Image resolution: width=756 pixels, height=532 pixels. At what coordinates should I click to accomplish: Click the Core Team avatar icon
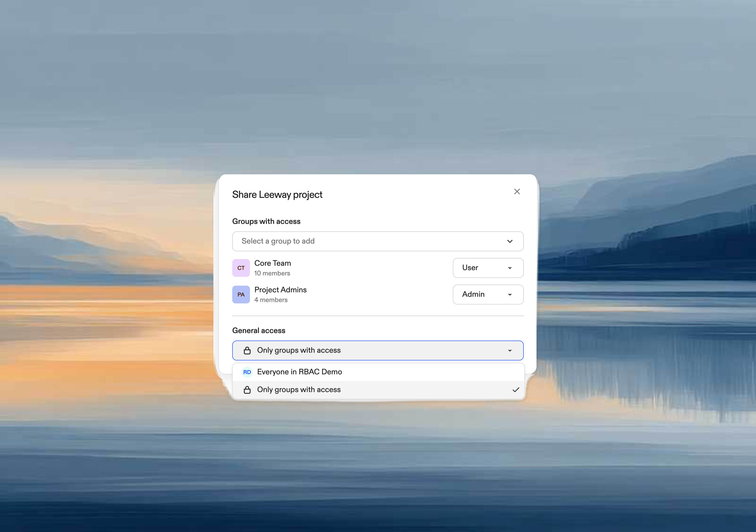point(241,268)
